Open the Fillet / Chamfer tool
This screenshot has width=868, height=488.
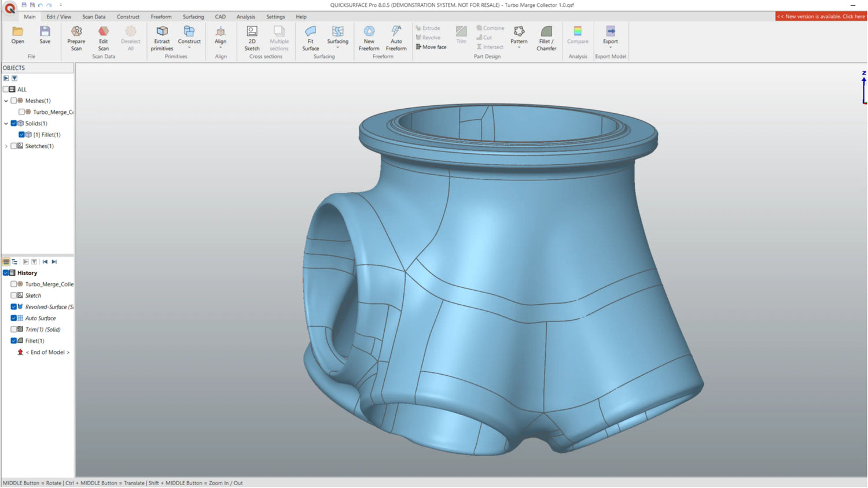[546, 32]
